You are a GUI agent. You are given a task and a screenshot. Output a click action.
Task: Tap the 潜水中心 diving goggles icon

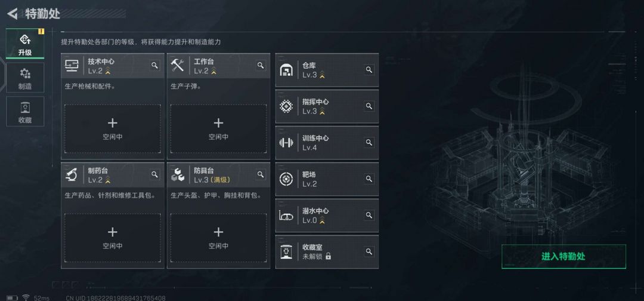(x=286, y=216)
